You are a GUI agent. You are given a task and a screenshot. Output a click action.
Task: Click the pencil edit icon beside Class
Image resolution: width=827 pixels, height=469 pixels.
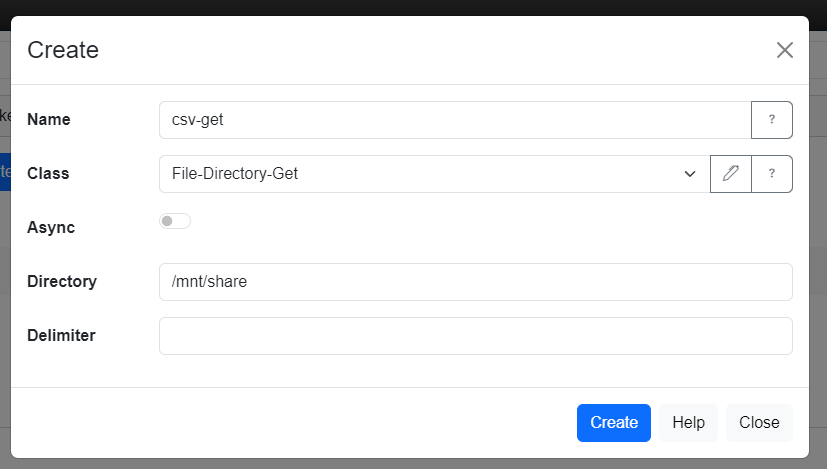(x=730, y=174)
